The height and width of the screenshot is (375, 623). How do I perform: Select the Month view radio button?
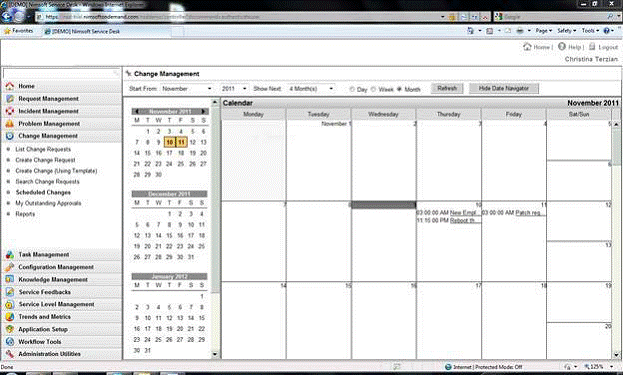(x=399, y=89)
